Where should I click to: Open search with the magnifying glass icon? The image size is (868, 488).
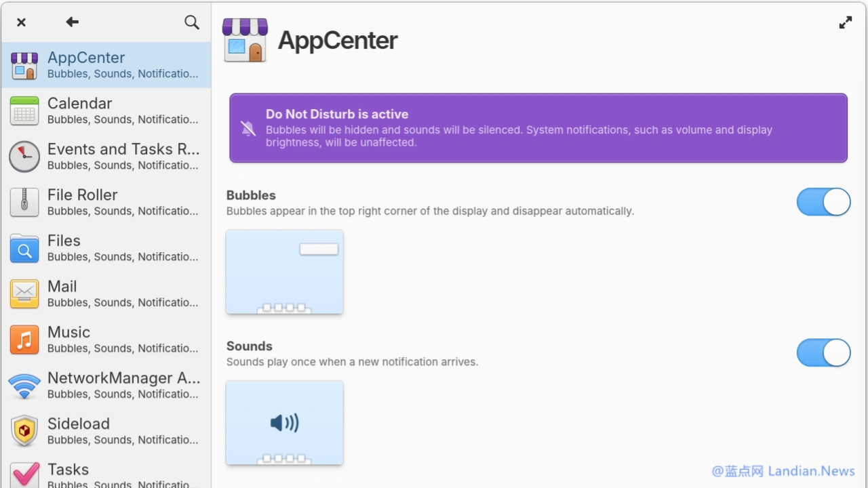(192, 22)
